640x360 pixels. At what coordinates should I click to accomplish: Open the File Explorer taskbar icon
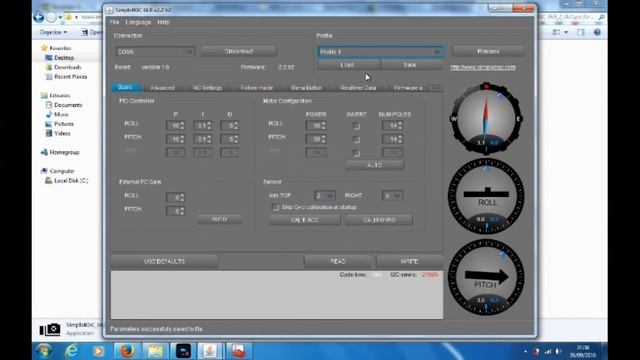155,351
